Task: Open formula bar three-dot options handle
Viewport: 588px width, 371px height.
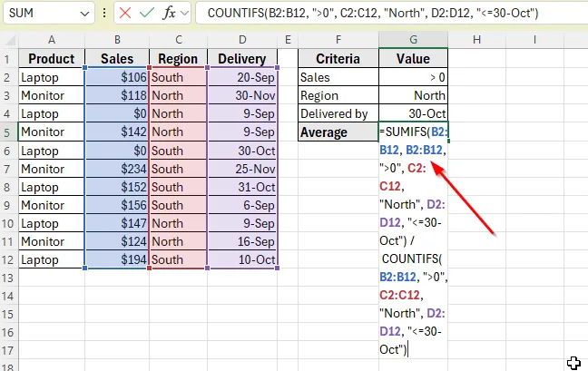Action: point(104,13)
